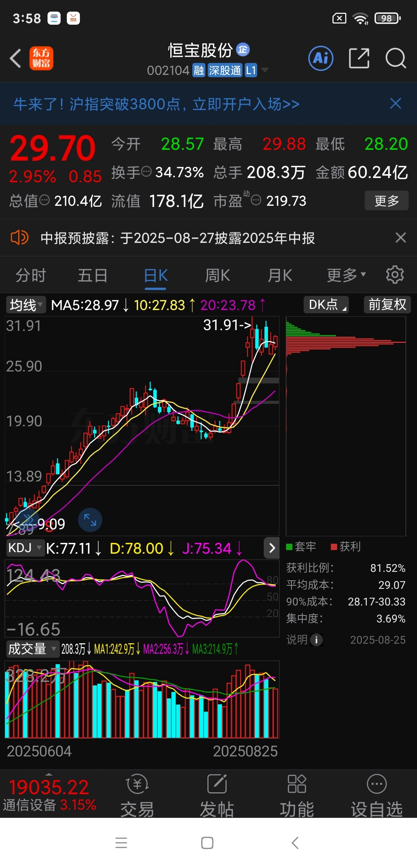Tap the 设自选 watchlist icon
417x868 pixels.
coord(376,796)
